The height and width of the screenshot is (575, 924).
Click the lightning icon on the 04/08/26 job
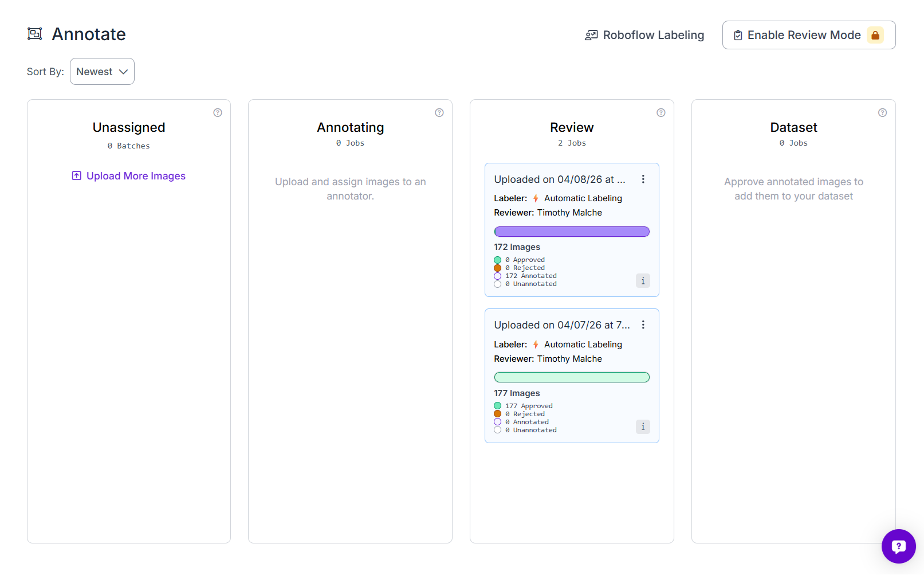click(x=536, y=198)
